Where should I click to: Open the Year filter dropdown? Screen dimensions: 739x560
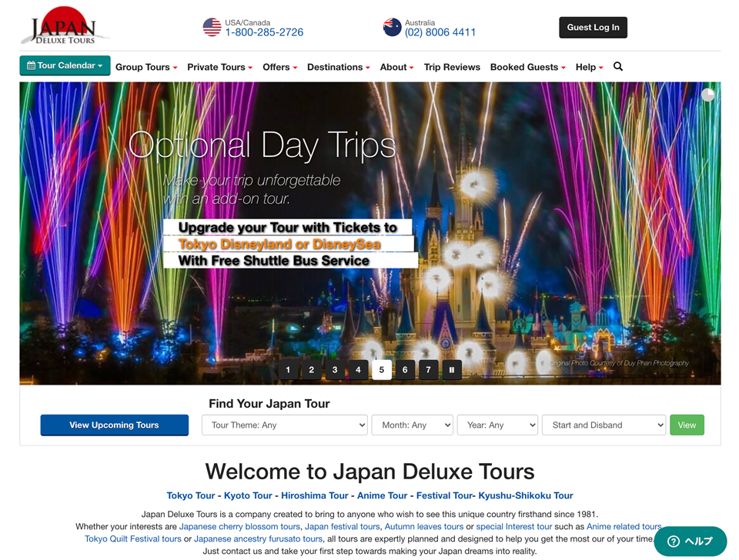[x=497, y=425]
